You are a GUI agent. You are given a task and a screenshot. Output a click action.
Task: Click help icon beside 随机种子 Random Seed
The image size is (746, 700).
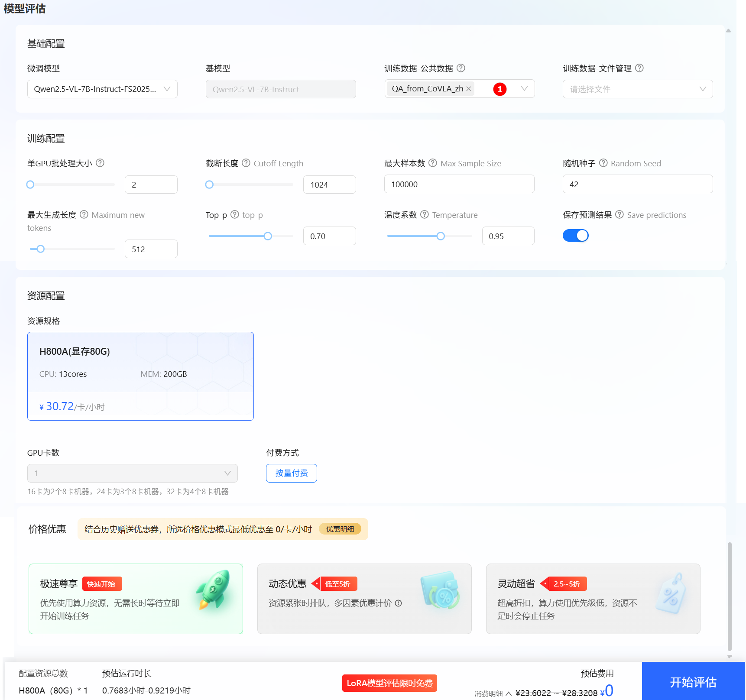603,163
